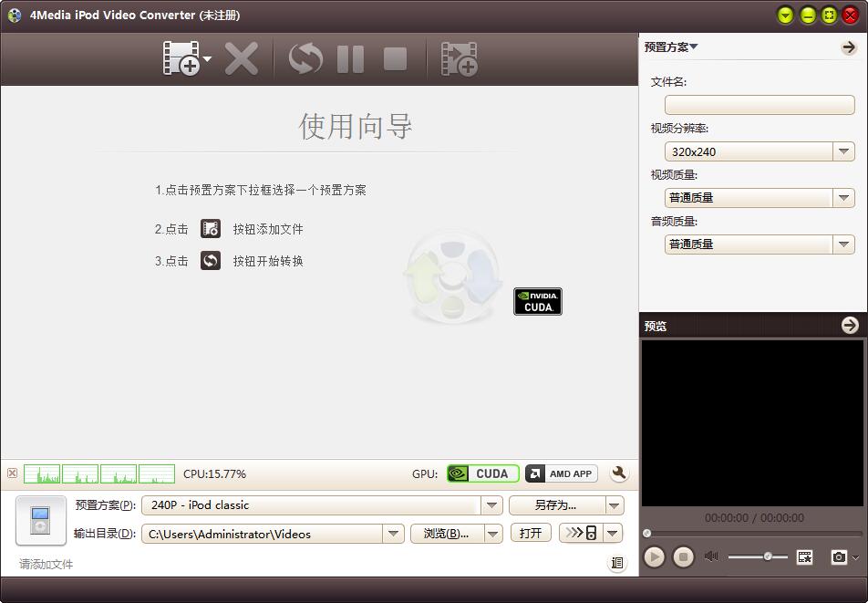Open the 240P - iPod classic preset dropdown

point(491,504)
